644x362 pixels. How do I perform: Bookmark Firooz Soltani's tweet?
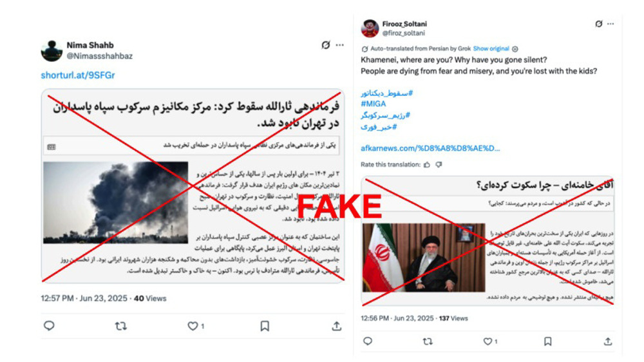click(x=547, y=341)
